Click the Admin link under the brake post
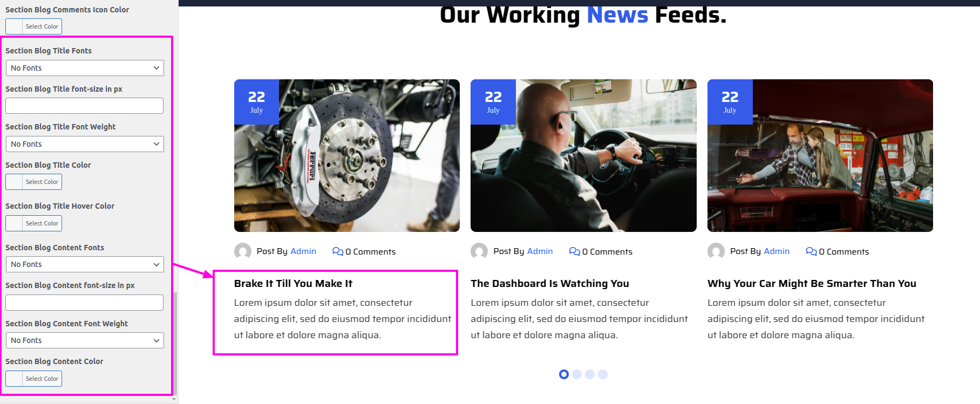The height and width of the screenshot is (404, 980). tap(303, 251)
